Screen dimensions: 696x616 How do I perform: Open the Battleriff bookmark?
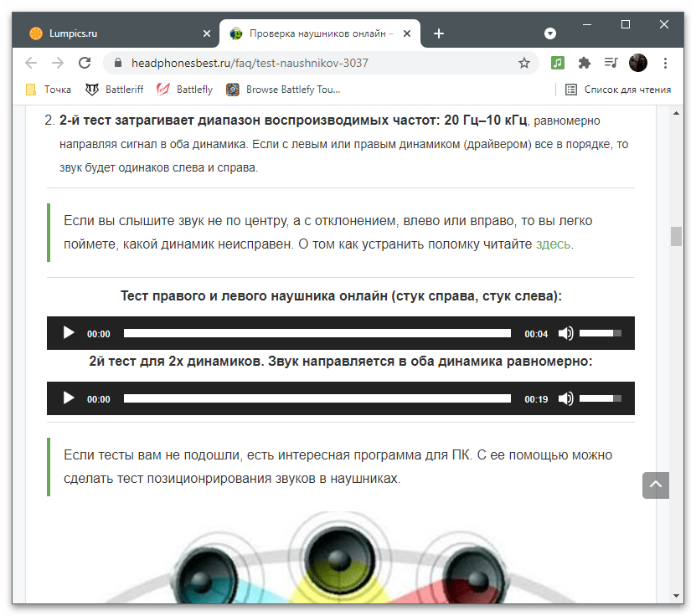tap(116, 90)
